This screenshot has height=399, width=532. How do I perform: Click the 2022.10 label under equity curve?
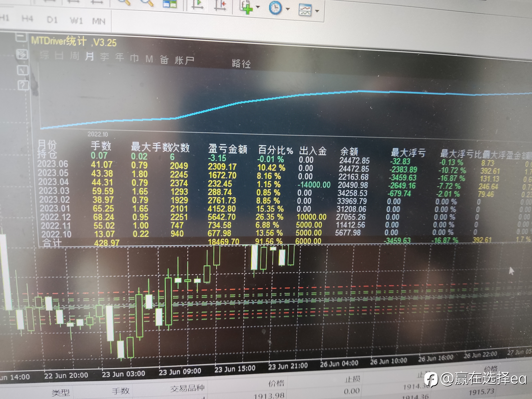98,134
